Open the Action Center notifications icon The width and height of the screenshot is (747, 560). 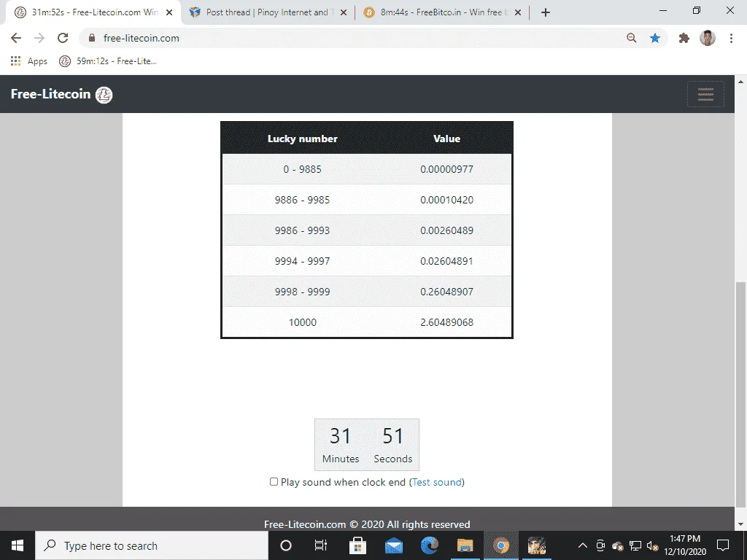[x=723, y=545]
